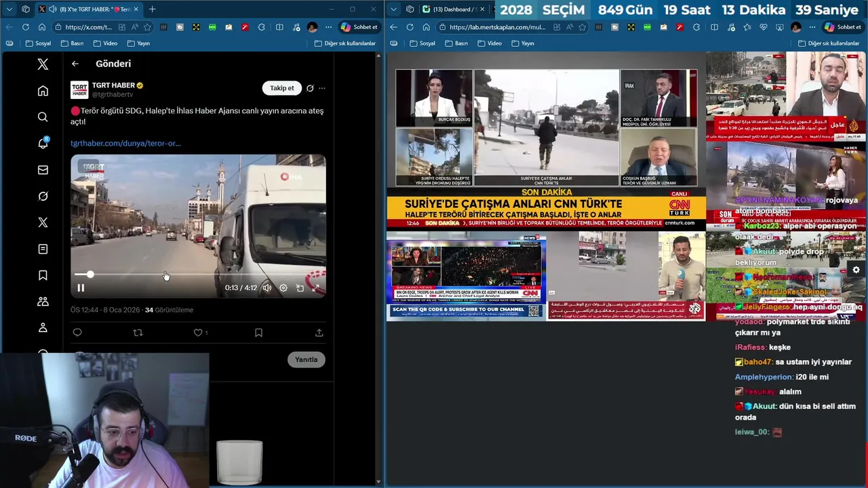Open the tgrthaber.com/dunya/teror-or... link
The image size is (868, 488).
125,144
